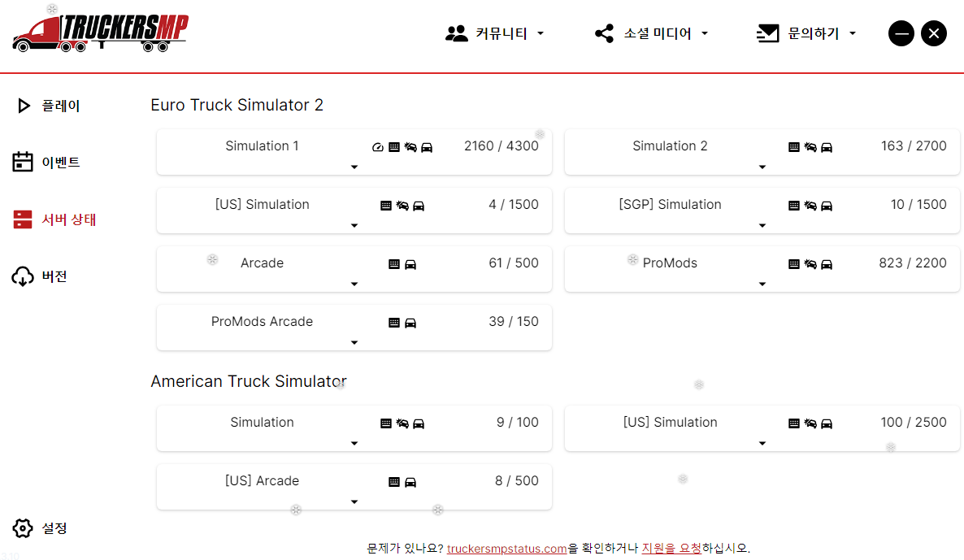Go to the 플레이 tab
This screenshot has width=964, height=560.
(x=61, y=106)
